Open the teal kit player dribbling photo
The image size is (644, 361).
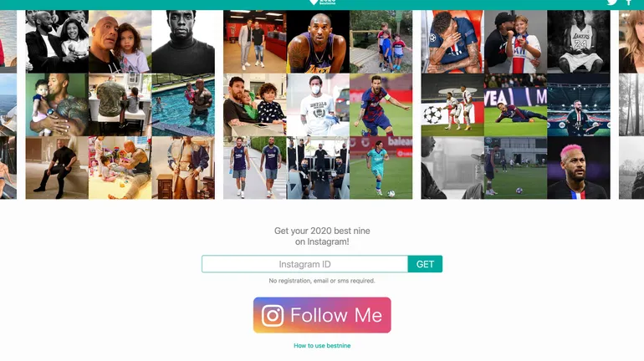click(x=381, y=168)
